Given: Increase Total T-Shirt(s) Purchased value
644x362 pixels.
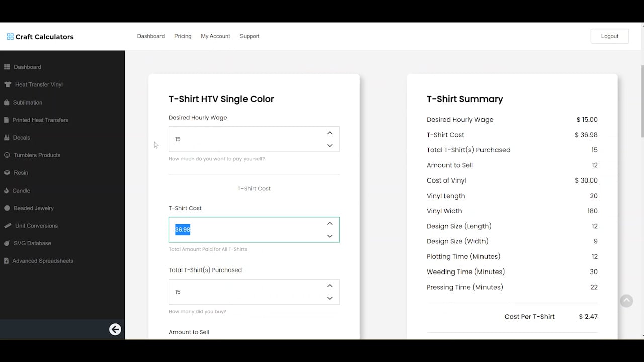Looking at the screenshot, I should [x=330, y=286].
